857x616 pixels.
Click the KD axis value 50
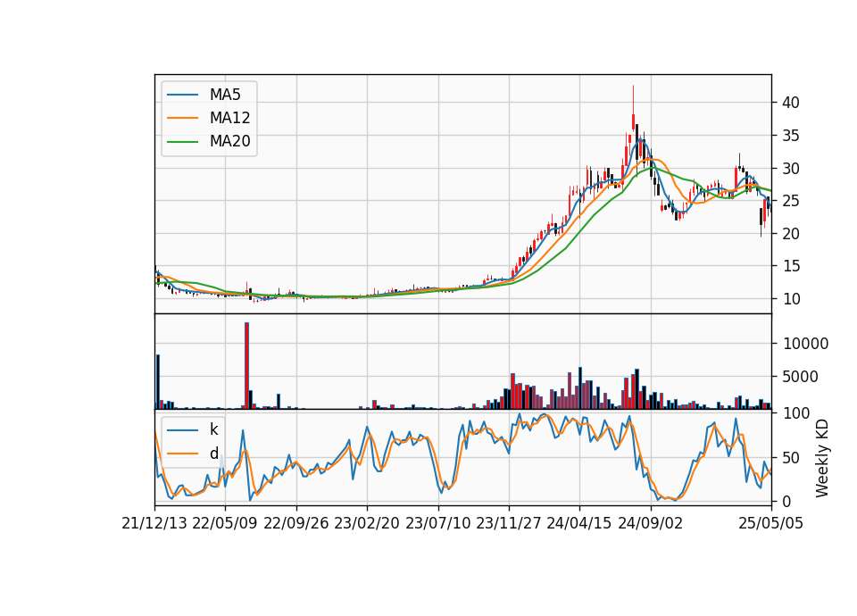coord(791,457)
